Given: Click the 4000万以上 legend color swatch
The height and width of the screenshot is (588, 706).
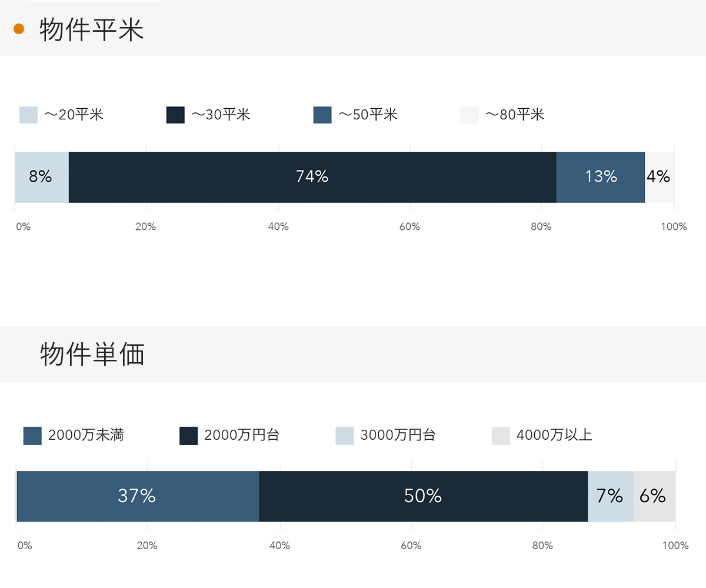Looking at the screenshot, I should (x=501, y=436).
